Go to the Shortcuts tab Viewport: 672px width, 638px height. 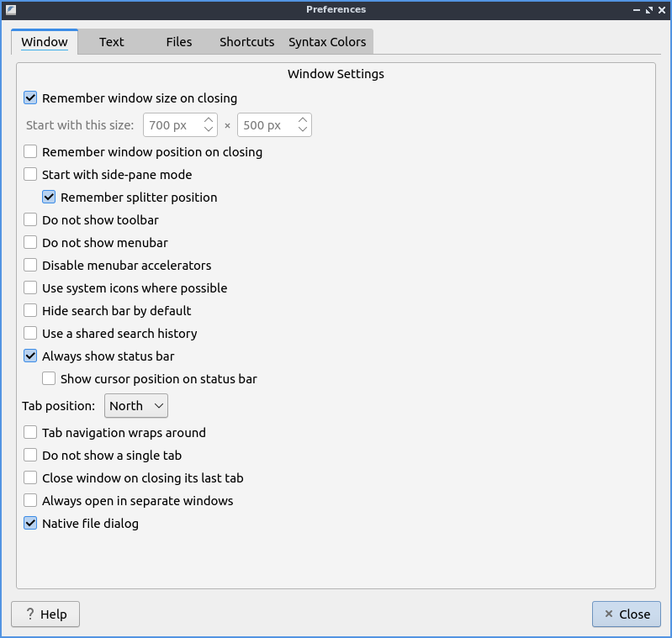(246, 42)
